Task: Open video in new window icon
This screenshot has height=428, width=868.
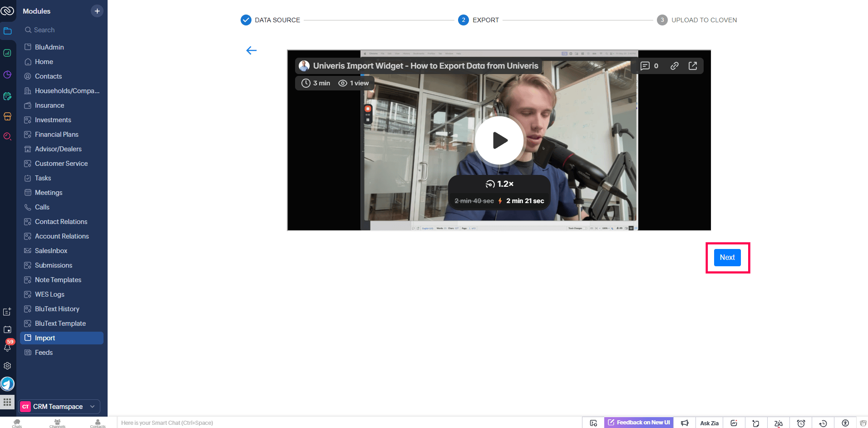Action: [693, 66]
